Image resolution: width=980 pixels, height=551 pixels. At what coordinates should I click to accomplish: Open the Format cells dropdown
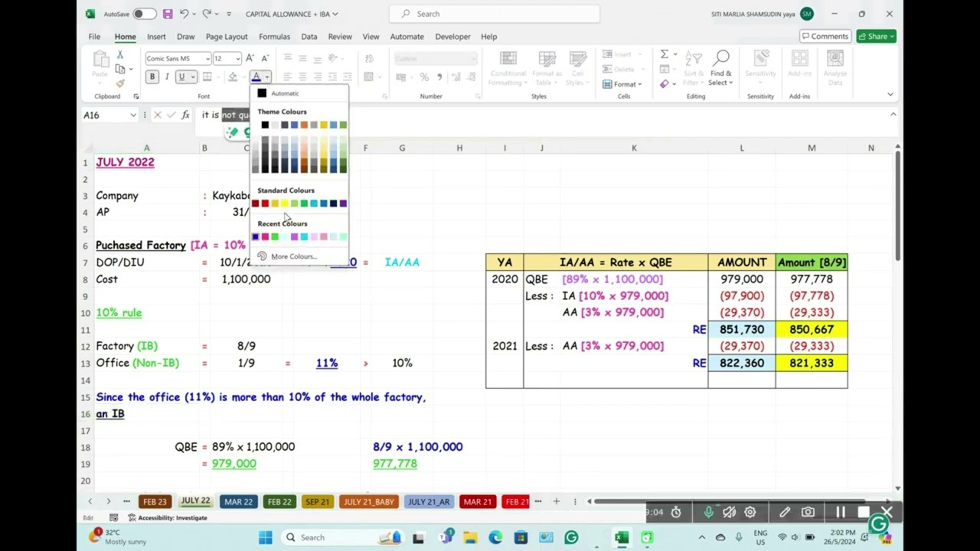pyautogui.click(x=622, y=84)
